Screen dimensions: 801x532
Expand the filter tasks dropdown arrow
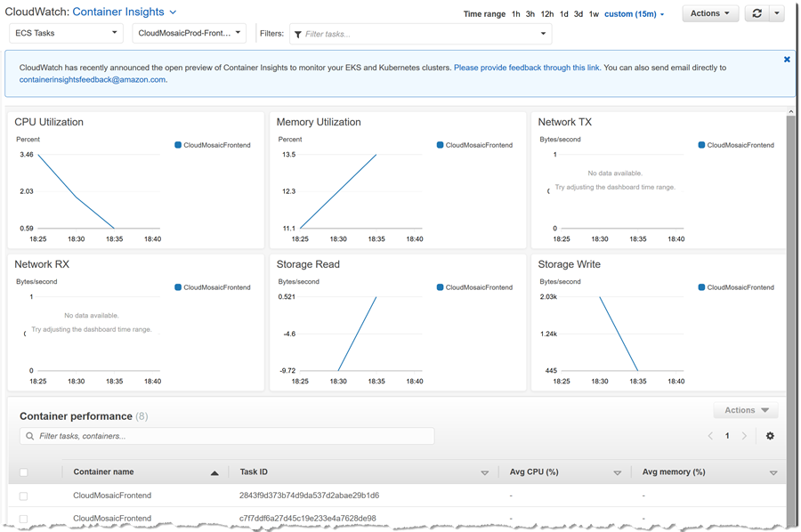pos(543,34)
